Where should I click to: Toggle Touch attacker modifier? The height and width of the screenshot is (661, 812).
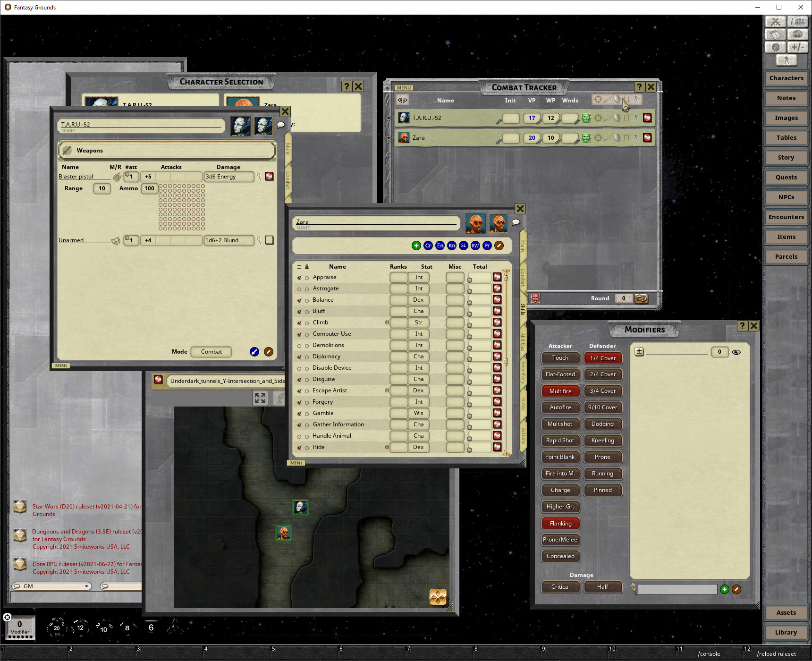coord(560,358)
